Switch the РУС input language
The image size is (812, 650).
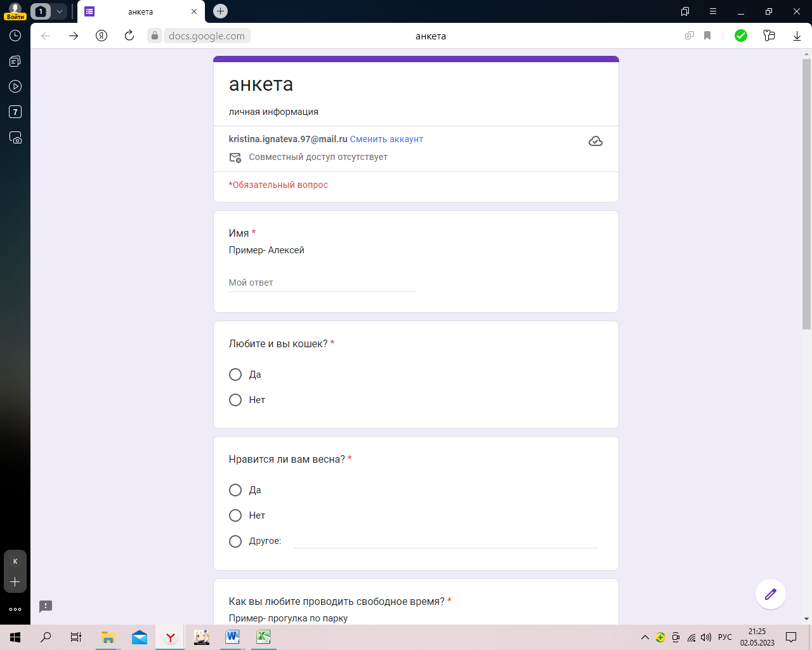coord(725,637)
